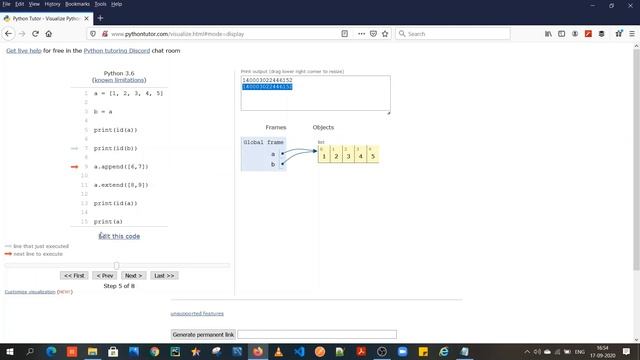640x360 pixels.
Task: Open the Firefox Library icon
Action: [x=548, y=34]
